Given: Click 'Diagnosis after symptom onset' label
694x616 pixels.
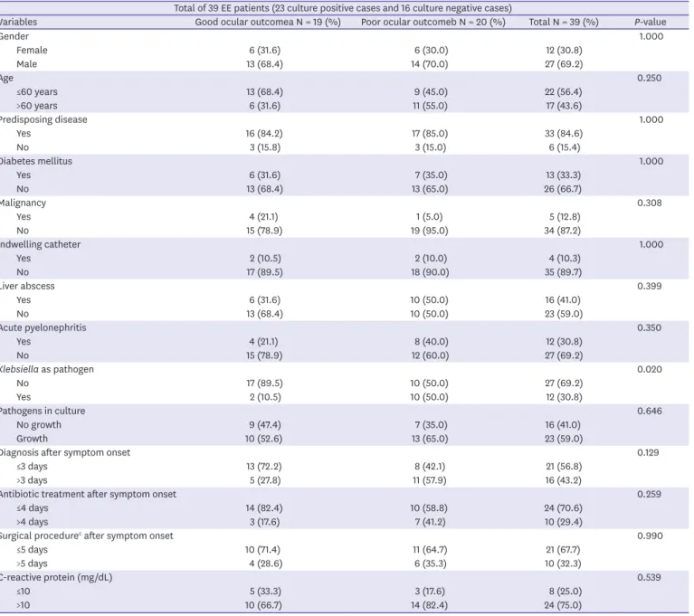Looking at the screenshot, I should tap(65, 452).
